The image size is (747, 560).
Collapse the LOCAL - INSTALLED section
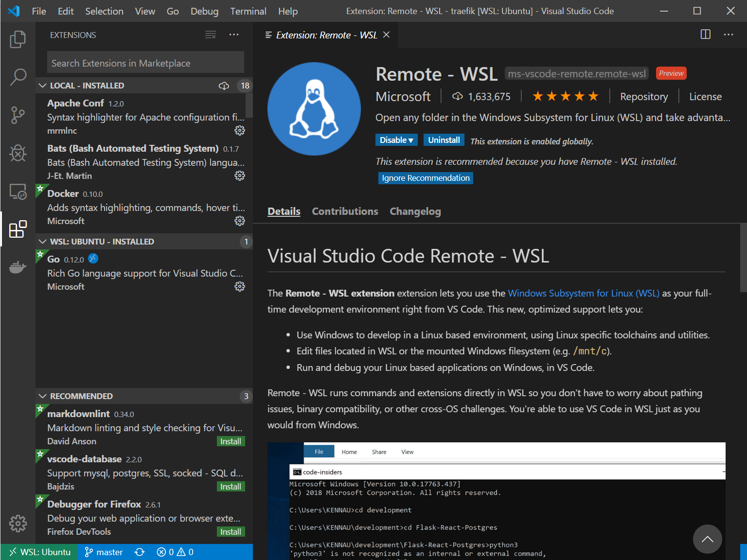(42, 85)
